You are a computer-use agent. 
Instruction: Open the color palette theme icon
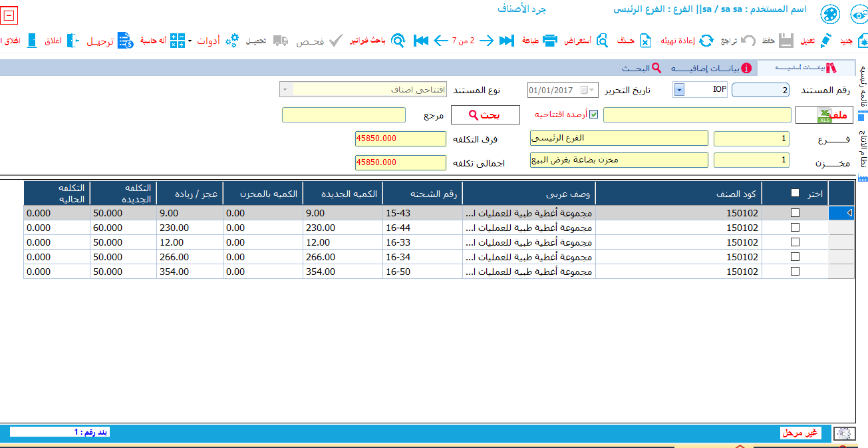(x=830, y=15)
